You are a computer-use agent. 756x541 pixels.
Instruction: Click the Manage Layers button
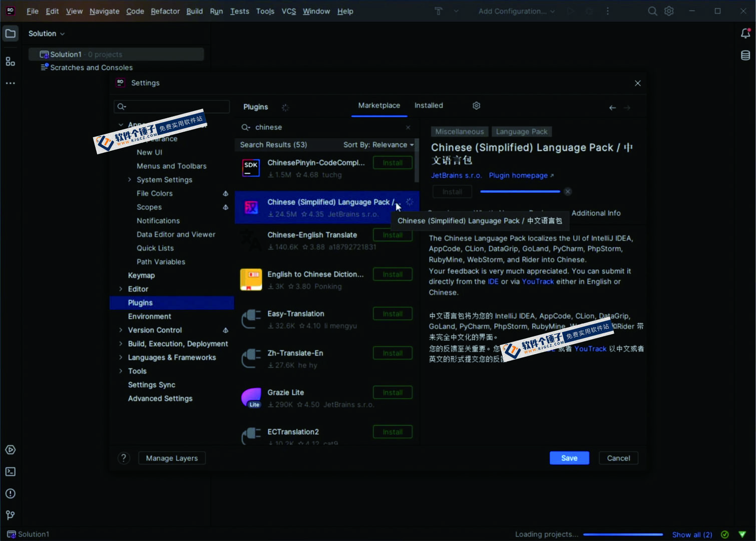pyautogui.click(x=172, y=458)
